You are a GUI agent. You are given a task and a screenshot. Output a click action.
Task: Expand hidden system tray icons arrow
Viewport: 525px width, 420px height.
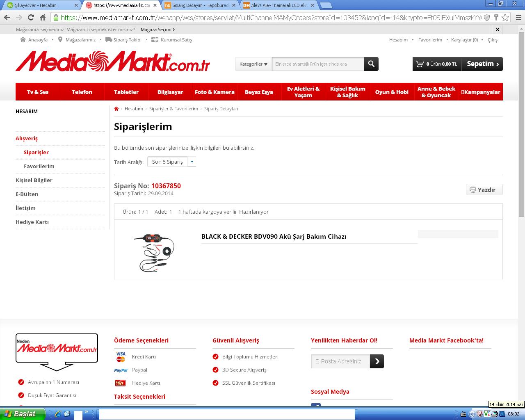pos(472,414)
